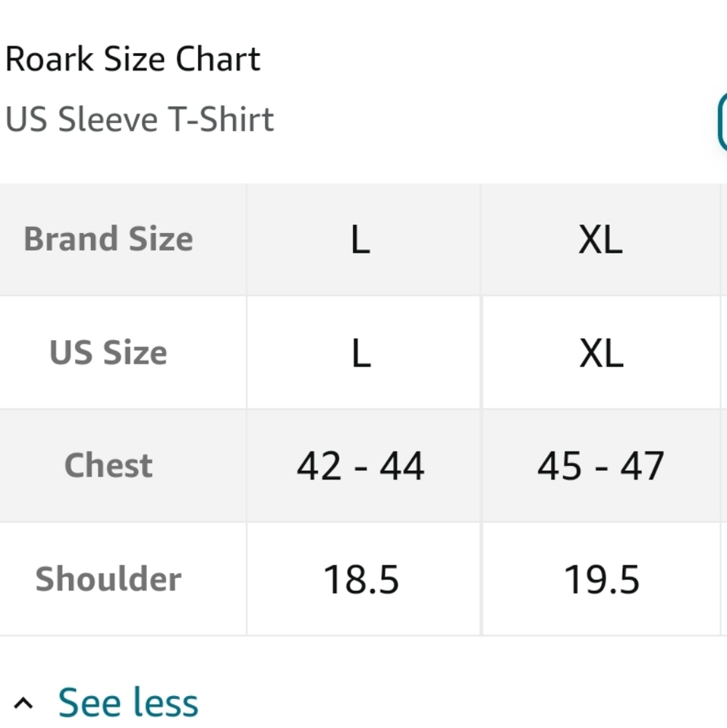Click the L cell in Brand Size row
Viewport: 727px width, 728px height.
click(x=361, y=239)
